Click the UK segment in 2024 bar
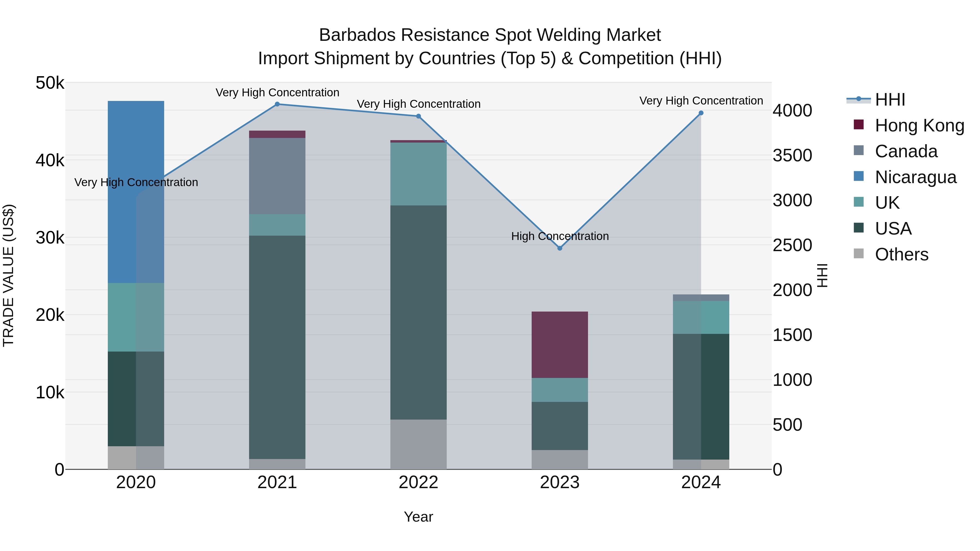The width and height of the screenshot is (980, 551). point(701,318)
